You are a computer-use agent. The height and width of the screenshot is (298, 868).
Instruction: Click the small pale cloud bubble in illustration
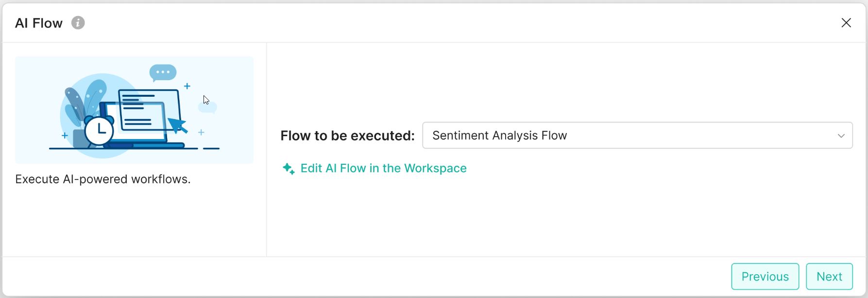coord(208,108)
